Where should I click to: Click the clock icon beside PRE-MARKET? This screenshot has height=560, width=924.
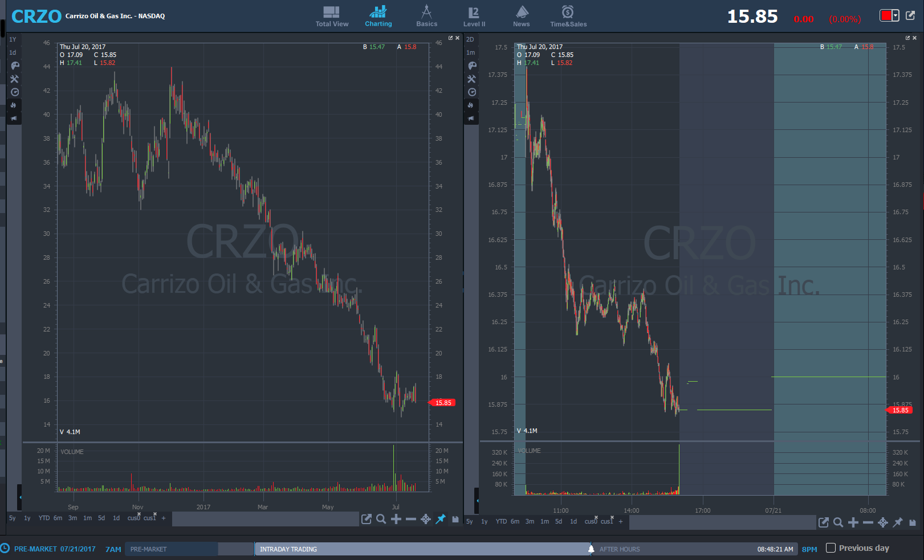(x=5, y=548)
